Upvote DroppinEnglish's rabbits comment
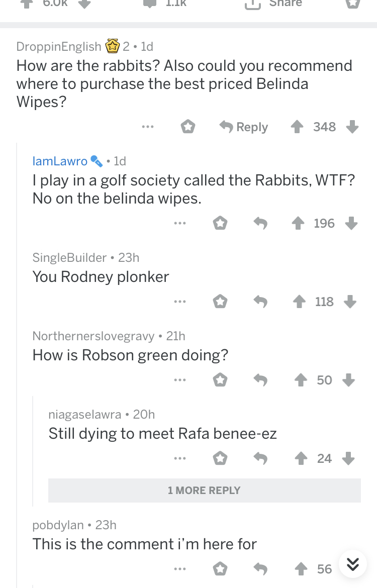The height and width of the screenshot is (588, 377). [296, 127]
